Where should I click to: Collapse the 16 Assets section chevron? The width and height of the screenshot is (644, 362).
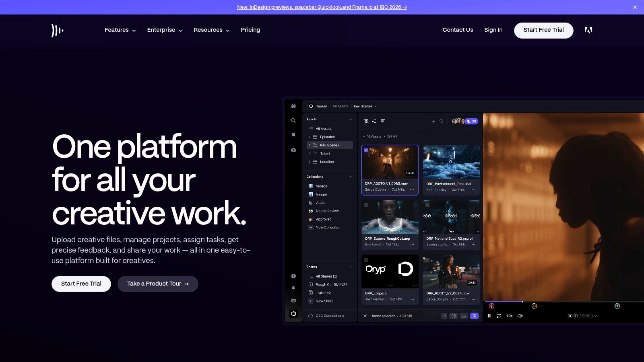coord(364,136)
